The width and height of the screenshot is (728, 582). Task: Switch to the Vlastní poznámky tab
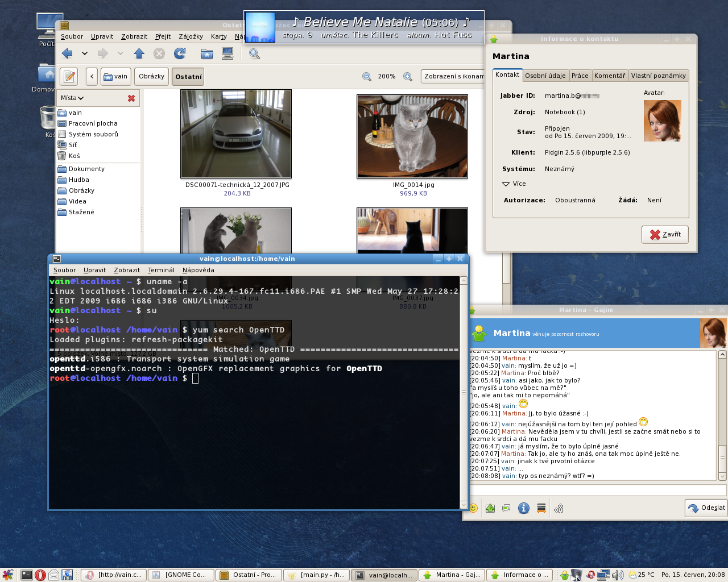tap(658, 76)
